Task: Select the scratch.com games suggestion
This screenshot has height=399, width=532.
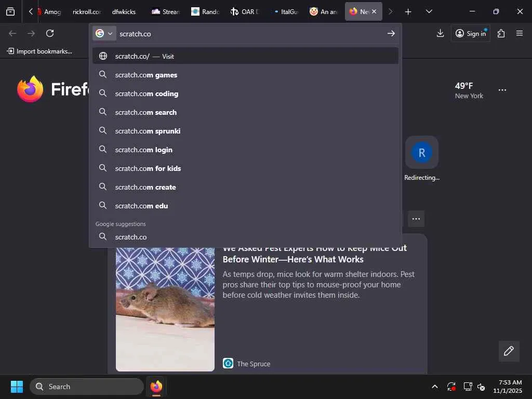Action: tap(245, 75)
